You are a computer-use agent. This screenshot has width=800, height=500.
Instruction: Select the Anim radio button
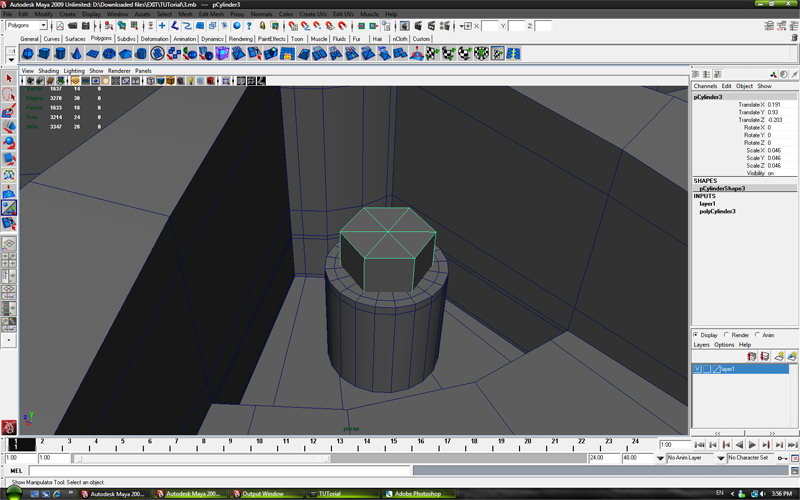(x=758, y=335)
